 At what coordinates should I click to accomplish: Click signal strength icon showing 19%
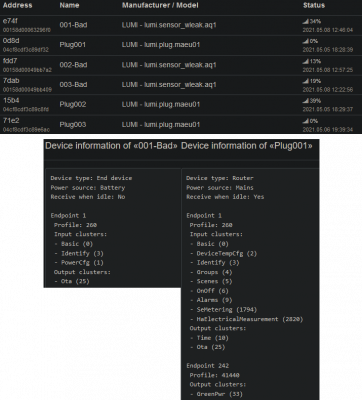tap(306, 81)
